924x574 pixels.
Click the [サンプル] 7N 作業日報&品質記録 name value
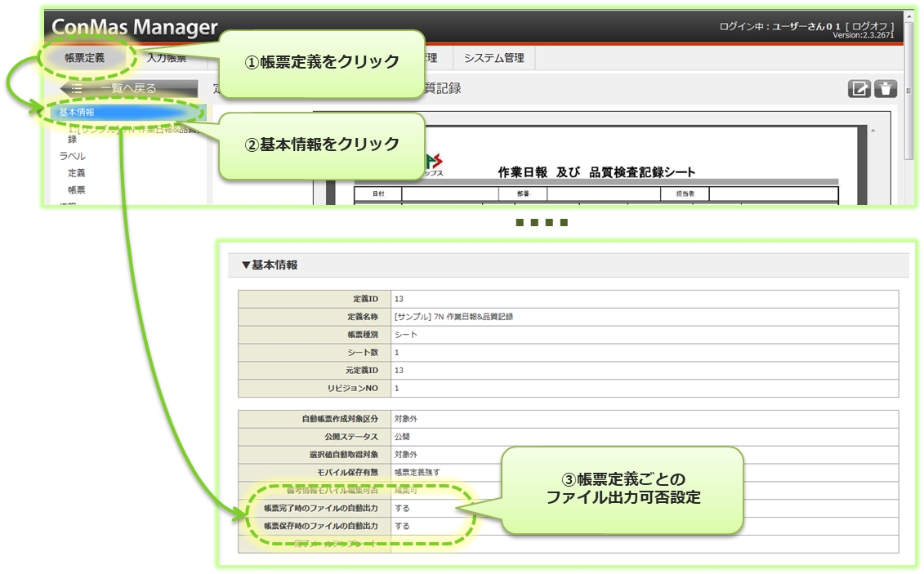[x=453, y=317]
